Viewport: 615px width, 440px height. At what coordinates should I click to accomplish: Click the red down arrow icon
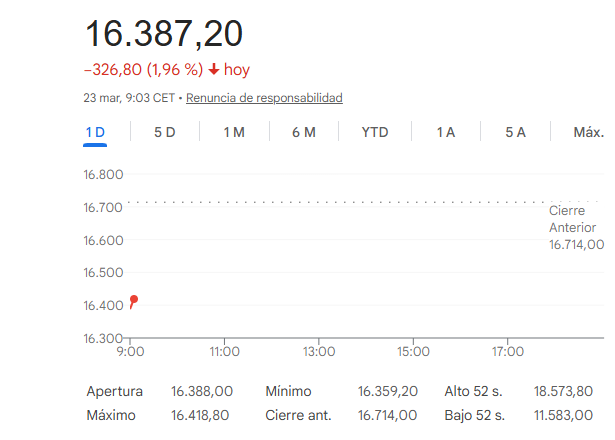[213, 70]
